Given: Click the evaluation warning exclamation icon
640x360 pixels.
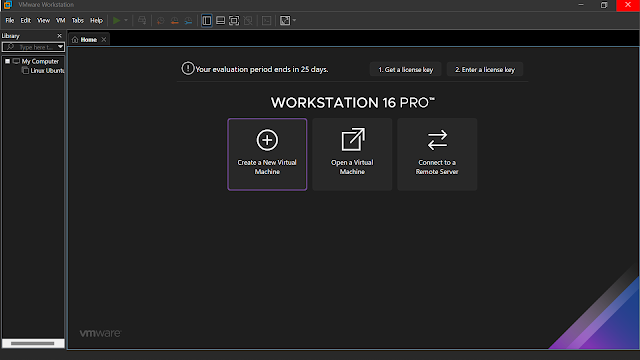Looking at the screenshot, I should (188, 68).
